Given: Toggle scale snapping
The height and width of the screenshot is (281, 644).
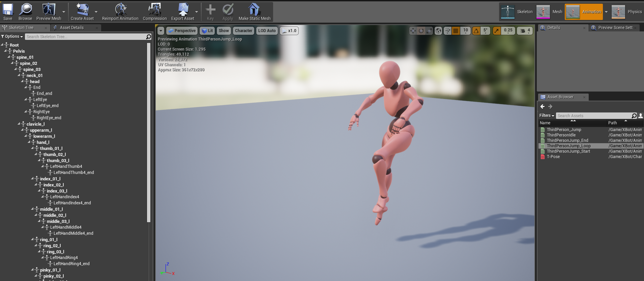Looking at the screenshot, I should click(x=497, y=31).
